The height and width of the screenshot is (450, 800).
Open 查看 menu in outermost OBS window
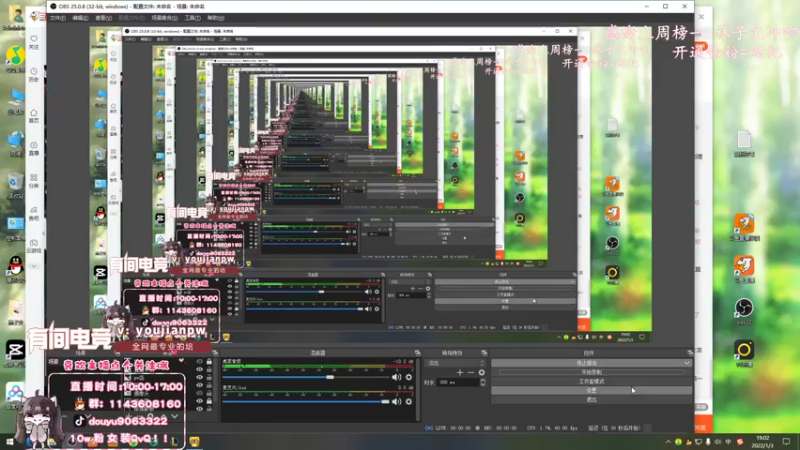104,18
